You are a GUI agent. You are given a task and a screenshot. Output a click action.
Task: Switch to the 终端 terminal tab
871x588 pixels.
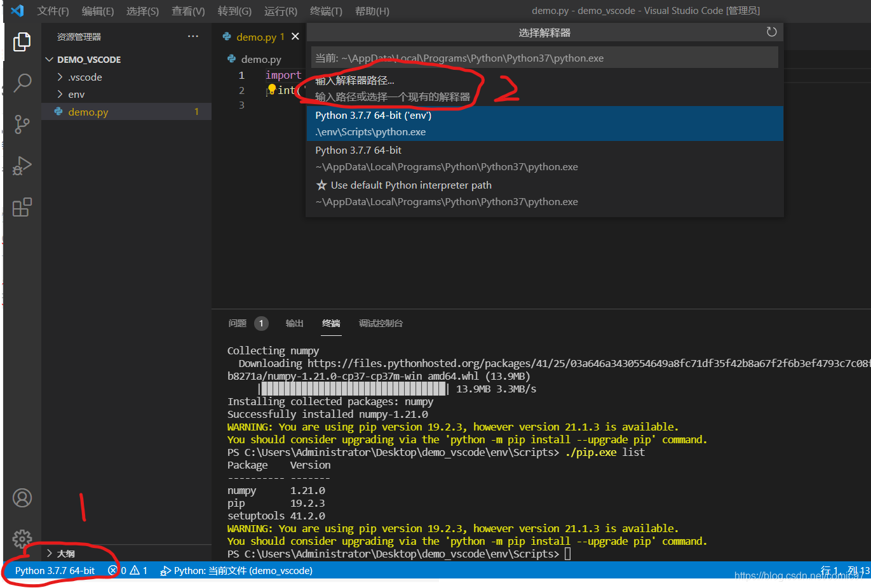(x=331, y=323)
